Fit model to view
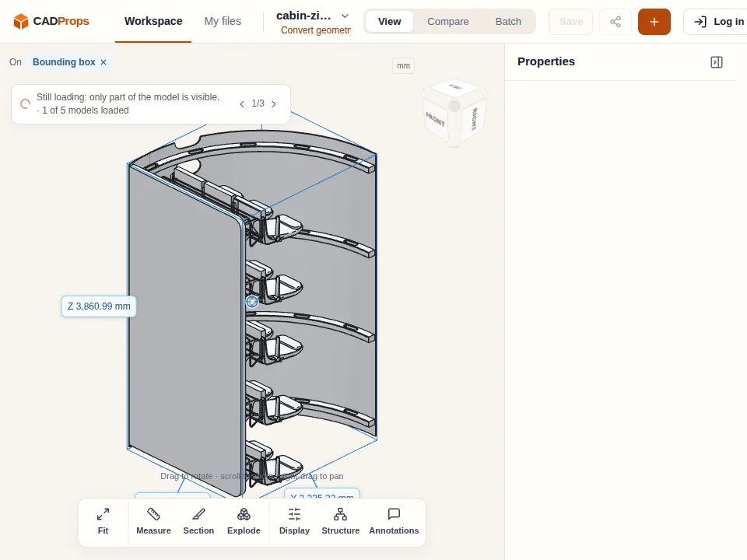The width and height of the screenshot is (747, 560). 103,521
